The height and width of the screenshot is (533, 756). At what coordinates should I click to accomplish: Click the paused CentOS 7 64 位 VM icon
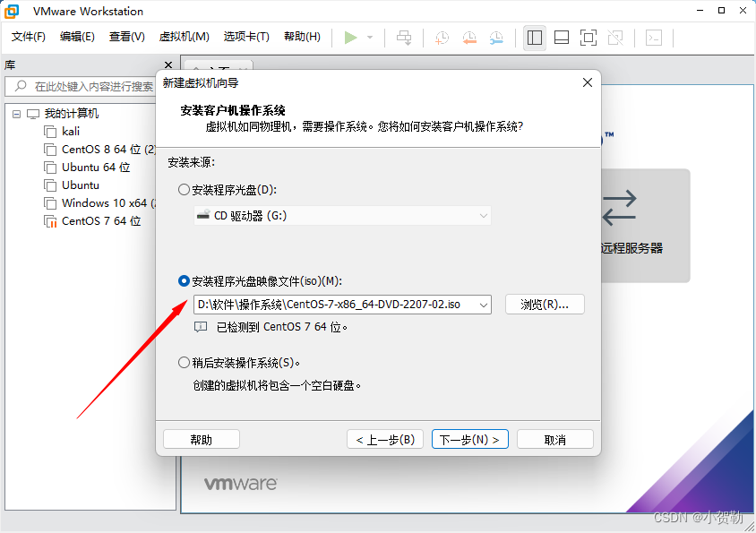50,221
